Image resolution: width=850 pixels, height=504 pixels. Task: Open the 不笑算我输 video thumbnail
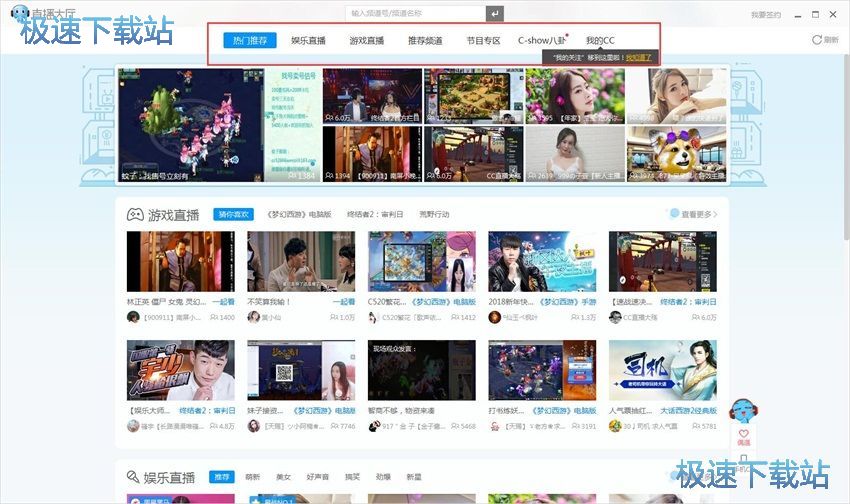301,262
